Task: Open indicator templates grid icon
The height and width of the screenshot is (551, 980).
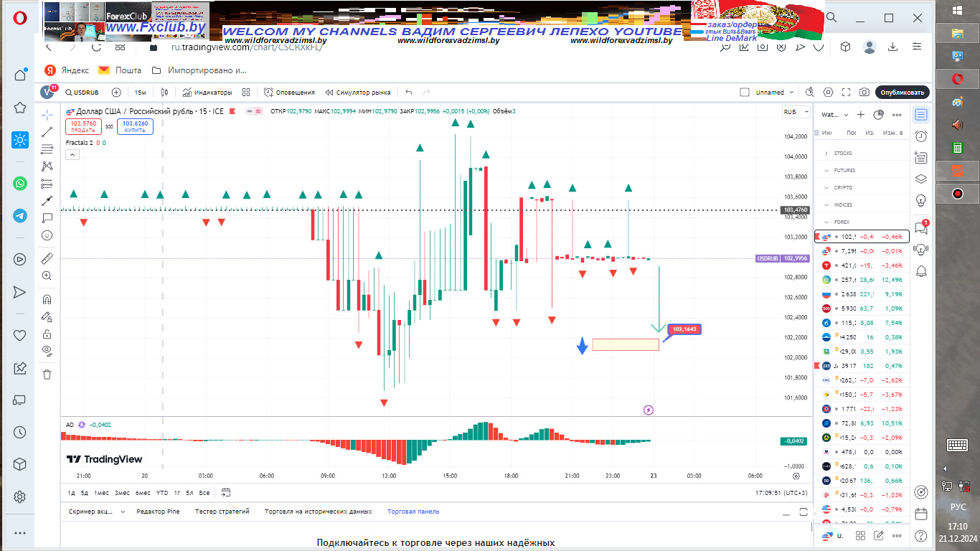Action: coord(246,93)
